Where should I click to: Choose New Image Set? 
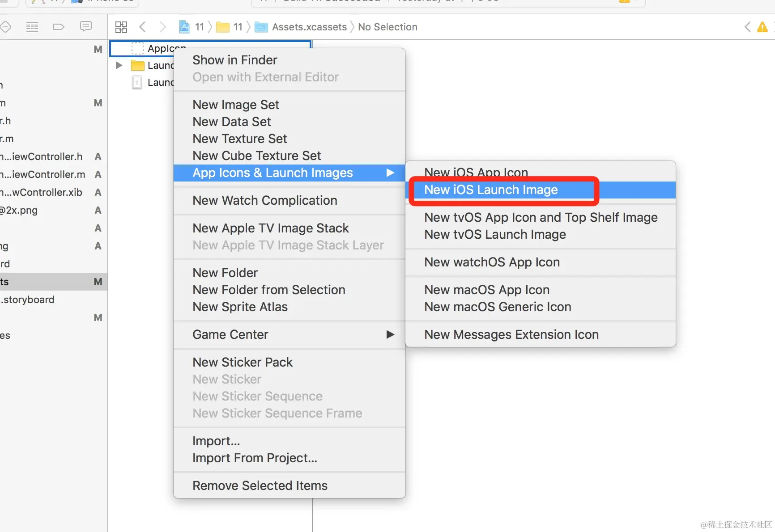coord(289,105)
